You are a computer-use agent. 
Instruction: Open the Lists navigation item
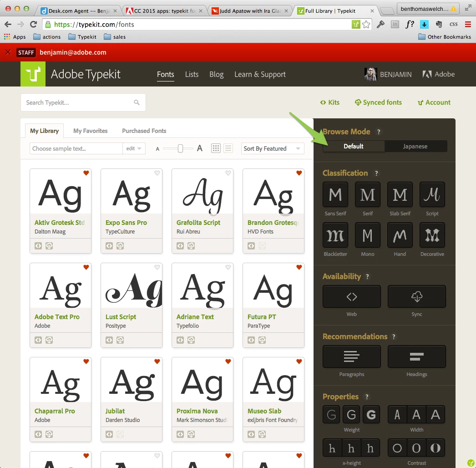point(192,74)
